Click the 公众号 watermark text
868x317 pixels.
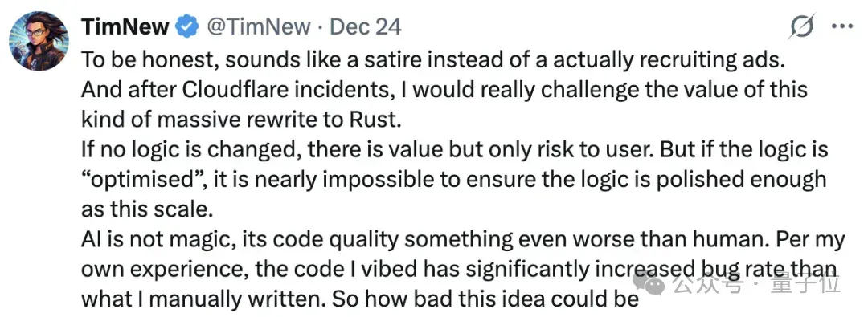(x=703, y=285)
